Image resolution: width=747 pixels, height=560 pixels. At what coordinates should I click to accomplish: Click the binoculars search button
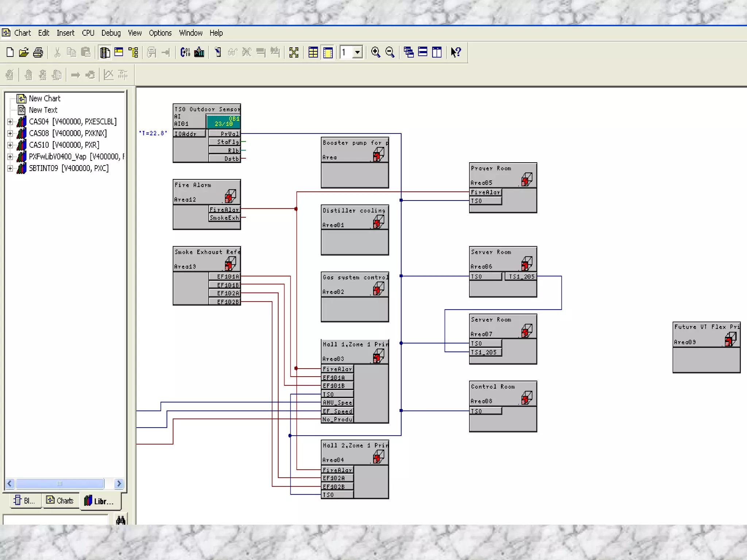coord(121,520)
